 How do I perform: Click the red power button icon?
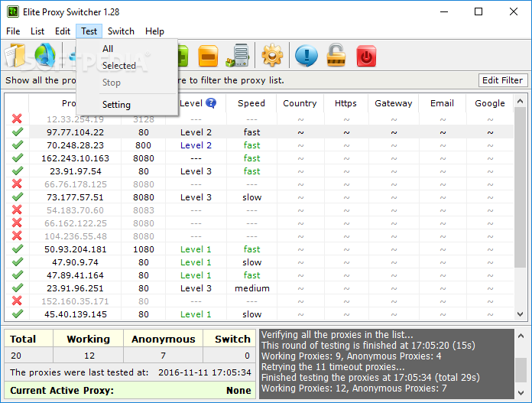click(x=366, y=56)
